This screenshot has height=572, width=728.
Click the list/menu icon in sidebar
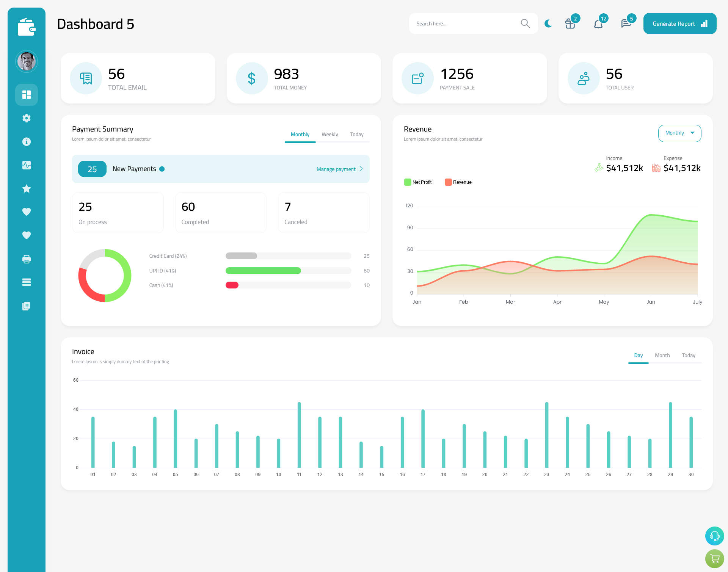(x=26, y=282)
